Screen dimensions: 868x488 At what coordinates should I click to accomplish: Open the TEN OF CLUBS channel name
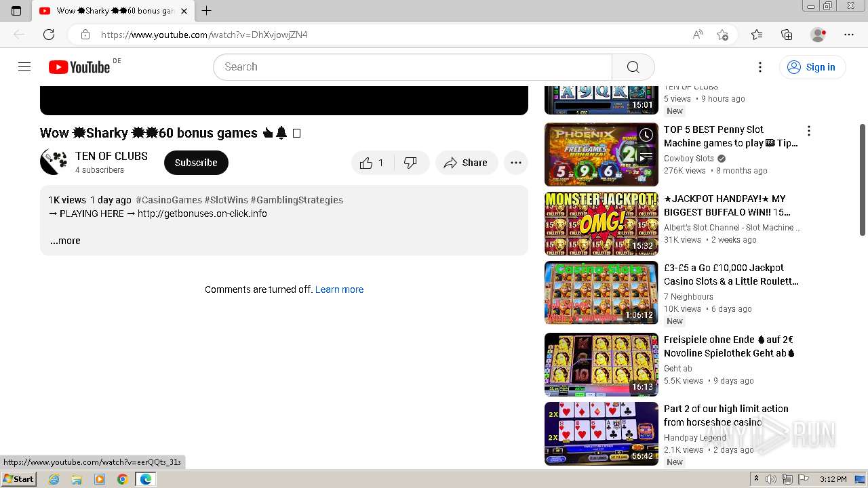(x=111, y=156)
